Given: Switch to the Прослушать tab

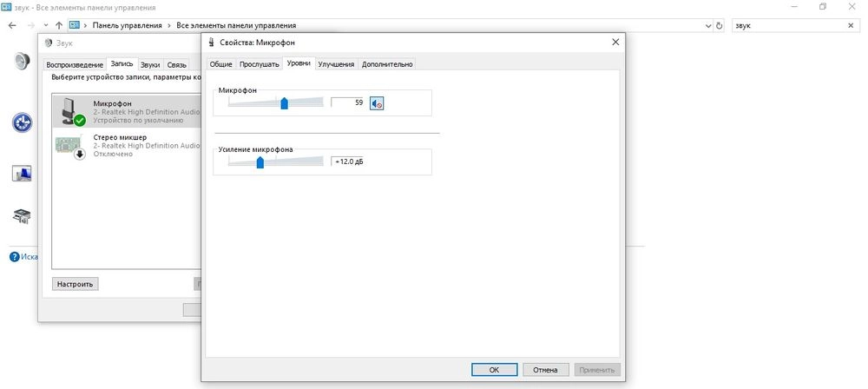Looking at the screenshot, I should click(x=259, y=63).
